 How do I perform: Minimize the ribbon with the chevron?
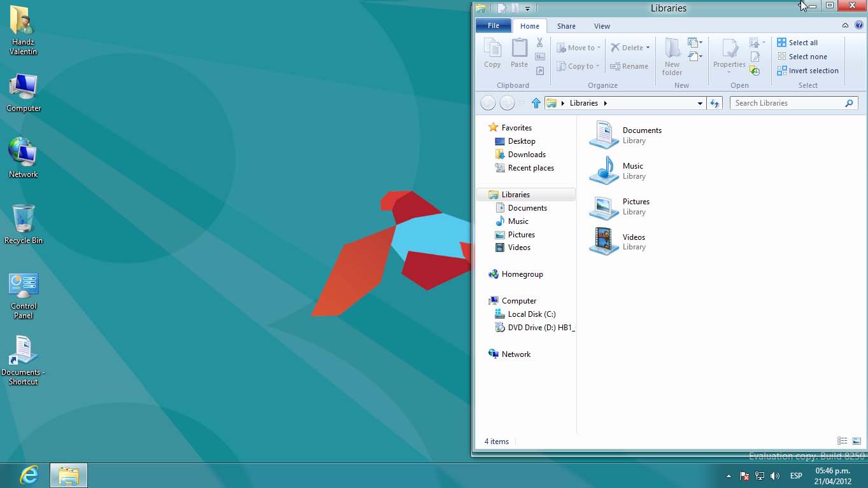[845, 25]
